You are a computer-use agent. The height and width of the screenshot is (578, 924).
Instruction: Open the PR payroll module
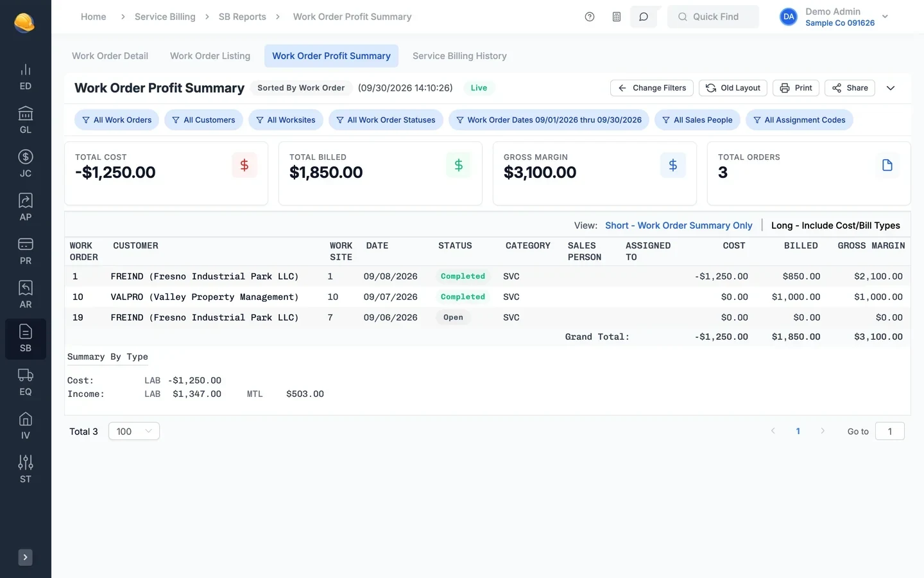pos(26,252)
